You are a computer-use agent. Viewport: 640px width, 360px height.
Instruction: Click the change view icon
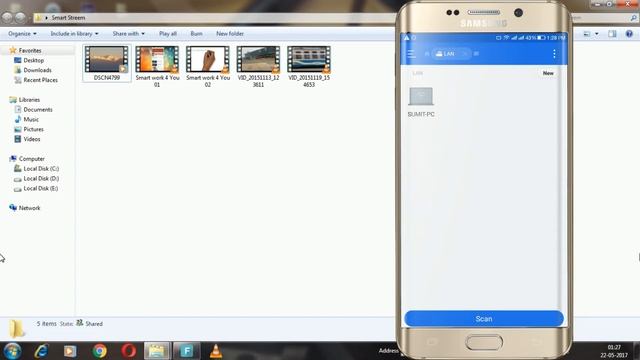pyautogui.click(x=587, y=34)
